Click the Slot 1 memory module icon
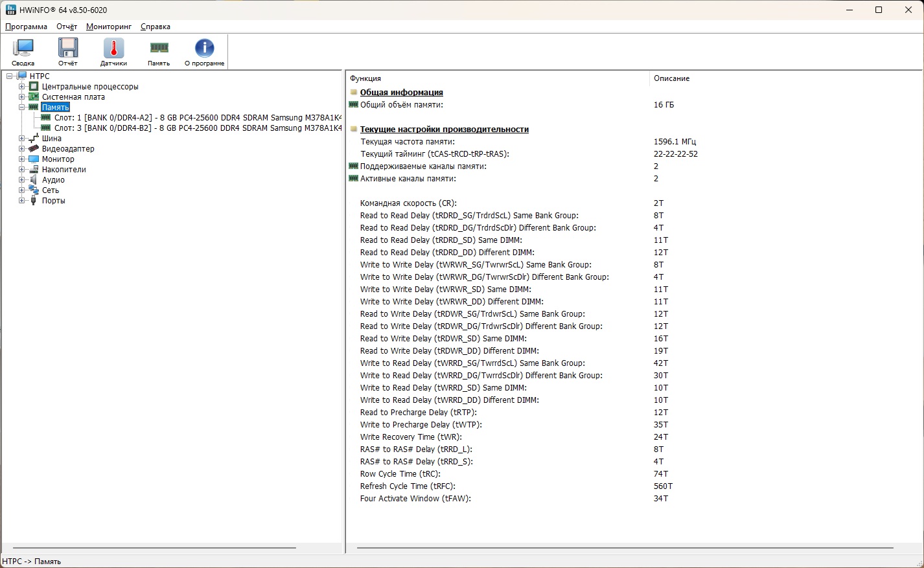This screenshot has height=568, width=924. (x=46, y=117)
